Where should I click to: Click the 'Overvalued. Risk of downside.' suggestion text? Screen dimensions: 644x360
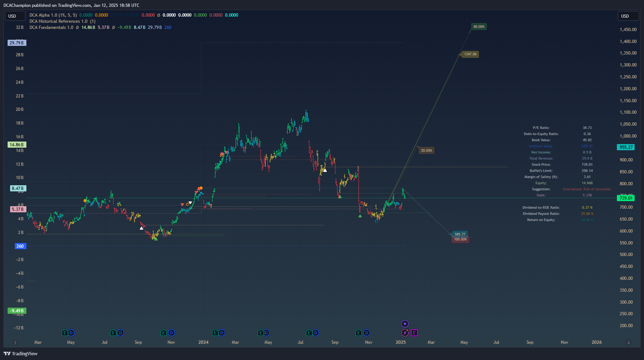pos(587,189)
